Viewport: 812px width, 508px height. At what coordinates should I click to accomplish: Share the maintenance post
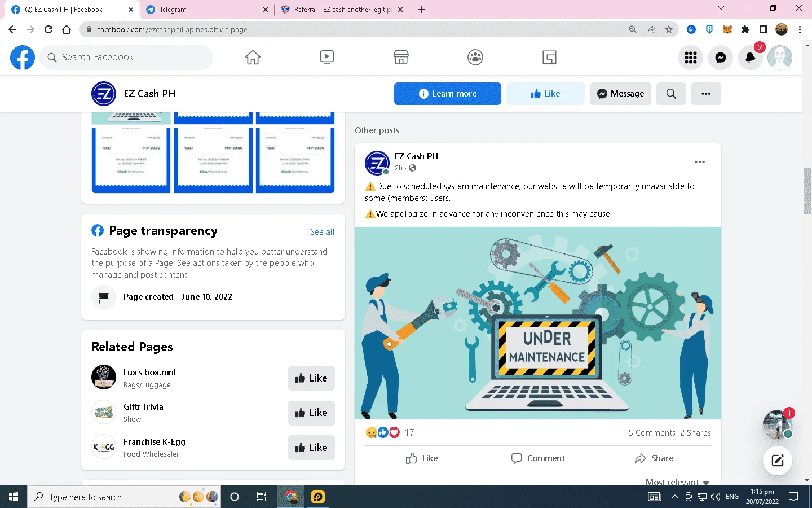(x=654, y=458)
